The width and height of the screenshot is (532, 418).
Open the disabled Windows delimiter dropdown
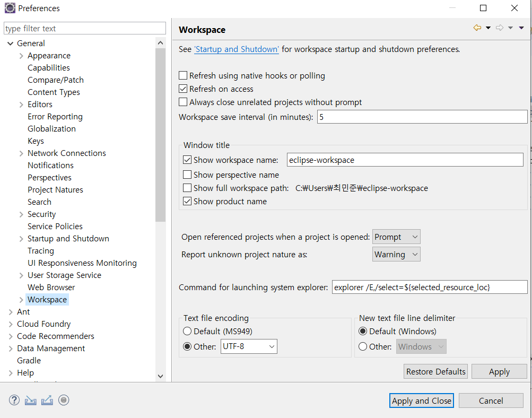click(421, 346)
